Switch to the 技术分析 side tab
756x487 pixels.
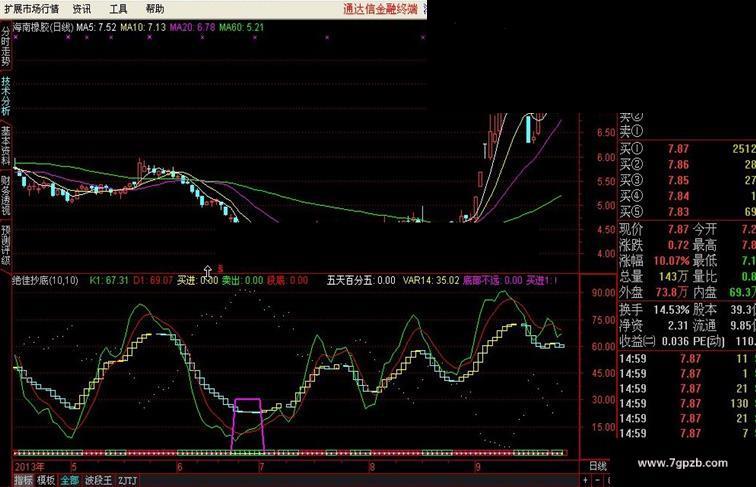tap(5, 95)
